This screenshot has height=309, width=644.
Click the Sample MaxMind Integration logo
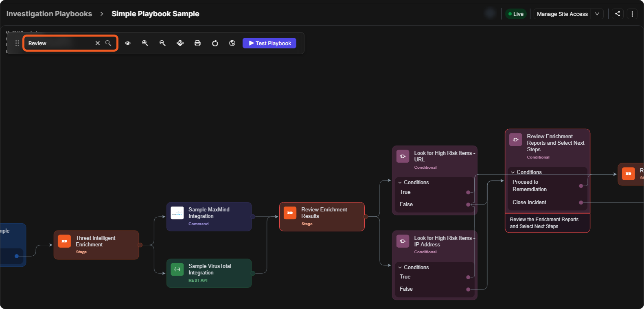coord(177,213)
